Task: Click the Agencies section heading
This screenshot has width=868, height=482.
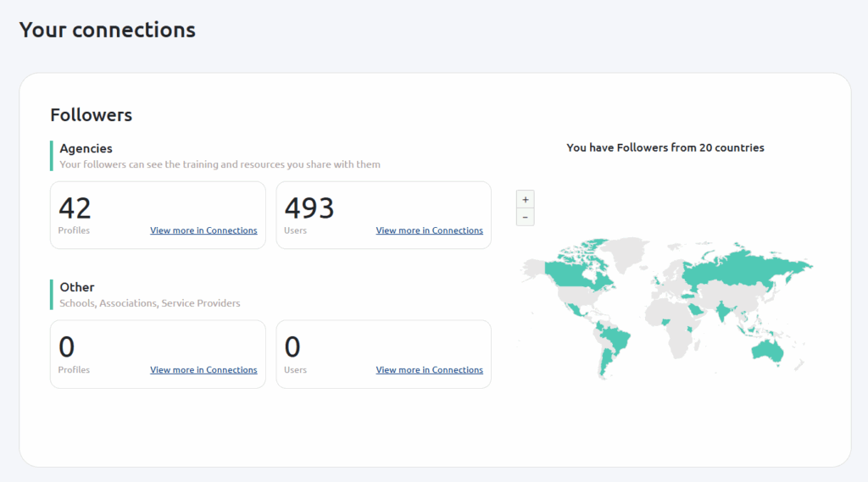Action: point(86,148)
